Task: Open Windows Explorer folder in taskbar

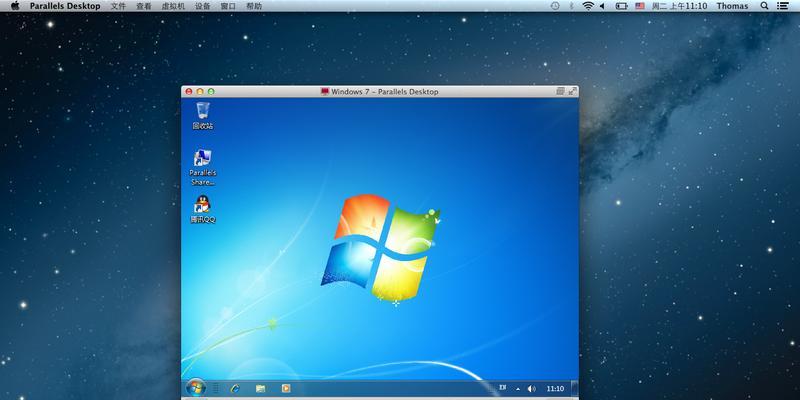Action: [x=261, y=389]
